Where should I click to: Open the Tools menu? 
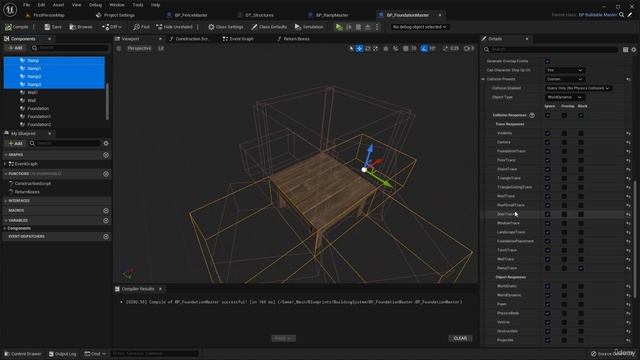tap(138, 5)
